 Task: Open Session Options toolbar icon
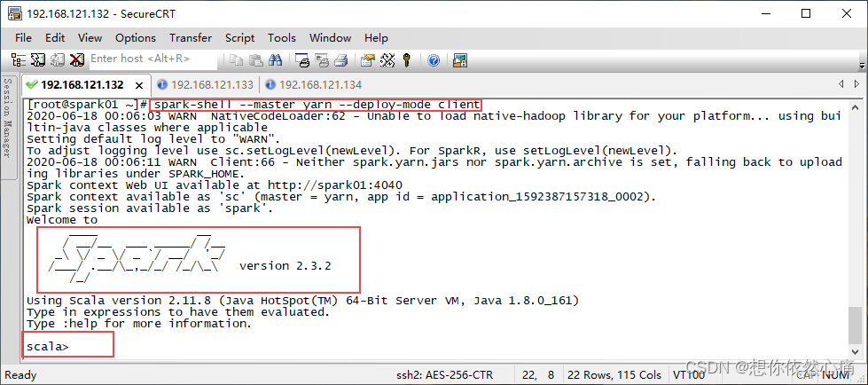pos(368,59)
